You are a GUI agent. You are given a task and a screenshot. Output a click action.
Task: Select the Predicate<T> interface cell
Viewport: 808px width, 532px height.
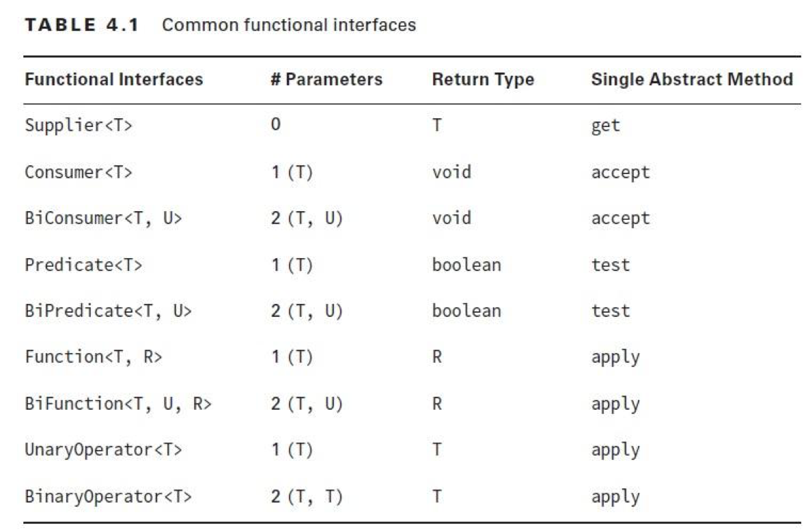83,265
